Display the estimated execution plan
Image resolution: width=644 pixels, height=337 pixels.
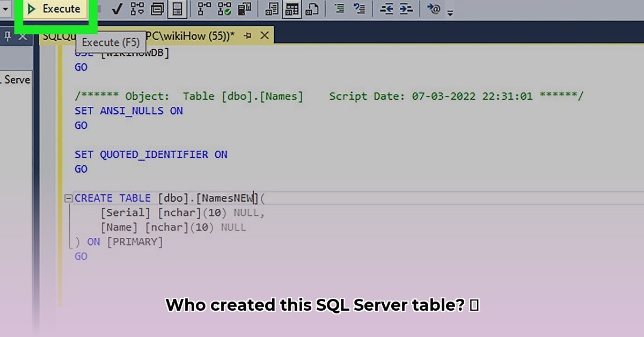(x=137, y=9)
